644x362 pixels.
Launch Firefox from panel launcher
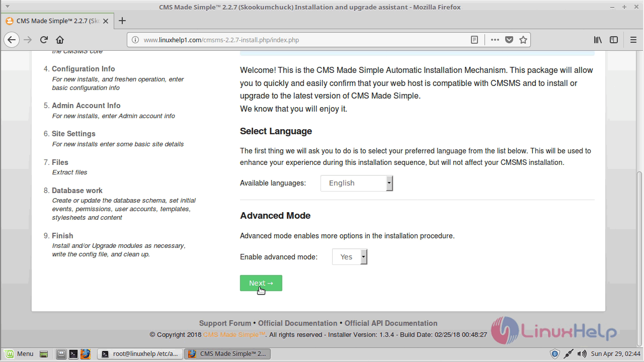coord(86,354)
